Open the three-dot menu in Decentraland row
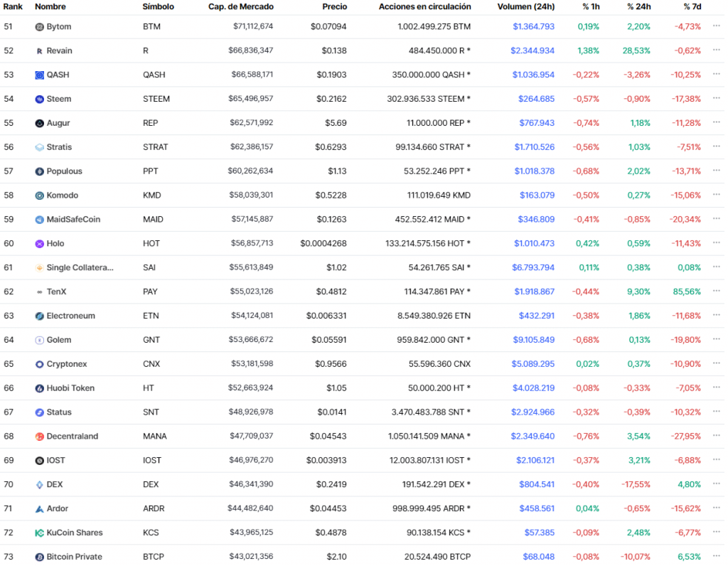Screen dimensions: 728x566 (717, 436)
